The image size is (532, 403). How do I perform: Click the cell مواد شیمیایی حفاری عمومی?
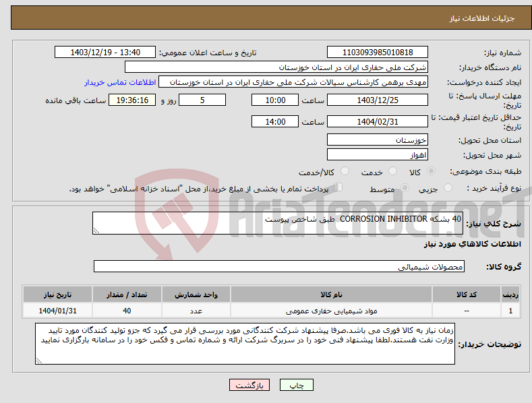[332, 311]
